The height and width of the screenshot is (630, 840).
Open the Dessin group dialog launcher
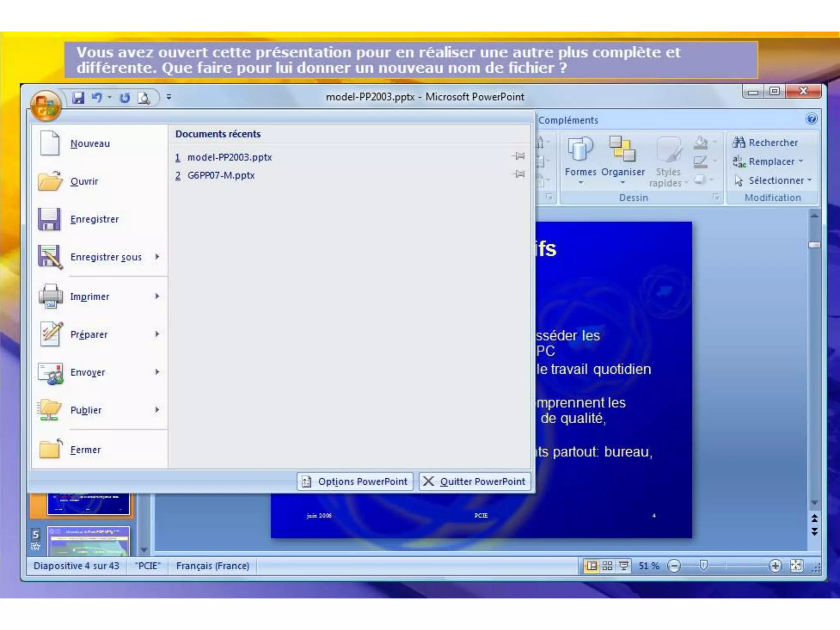pos(716,197)
